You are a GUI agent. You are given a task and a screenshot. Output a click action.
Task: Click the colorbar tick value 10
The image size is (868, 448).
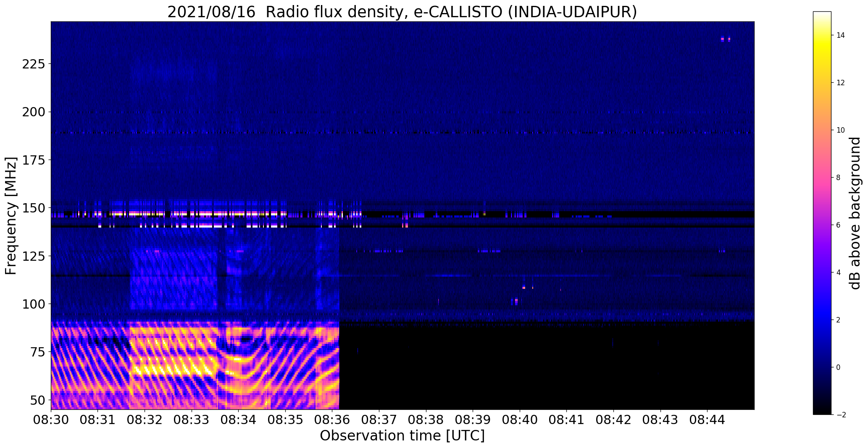pyautogui.click(x=841, y=130)
